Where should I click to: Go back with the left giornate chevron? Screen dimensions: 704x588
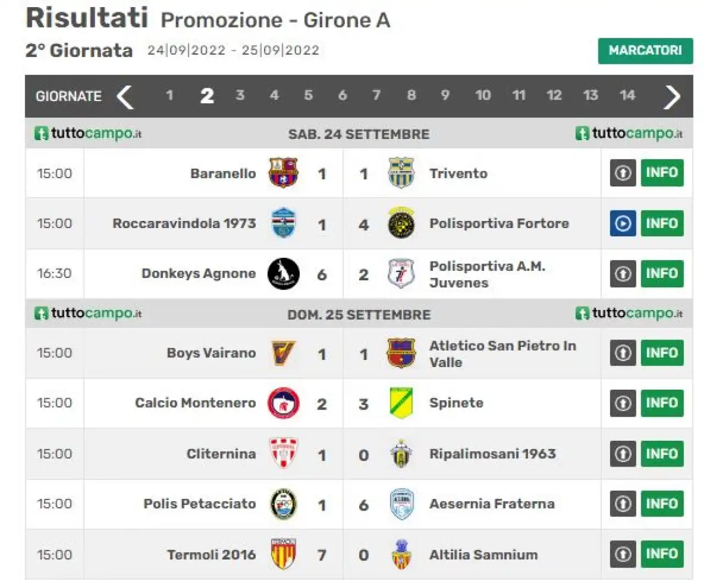coord(125,97)
